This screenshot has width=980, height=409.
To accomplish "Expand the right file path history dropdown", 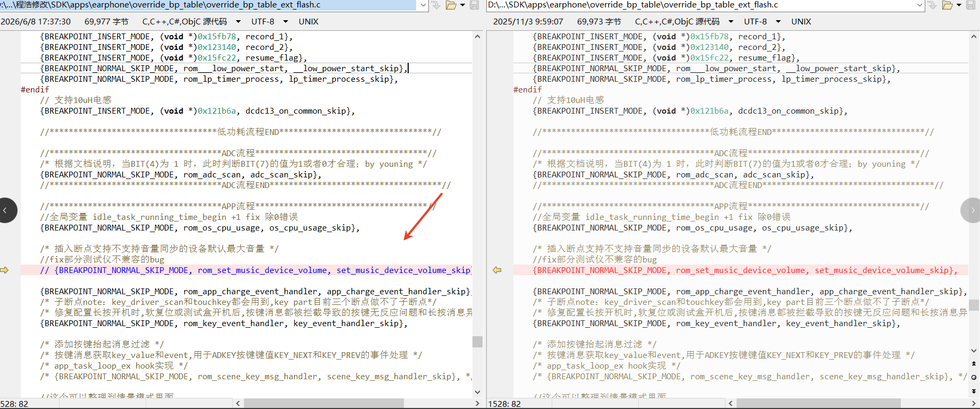I will coord(919,5).
